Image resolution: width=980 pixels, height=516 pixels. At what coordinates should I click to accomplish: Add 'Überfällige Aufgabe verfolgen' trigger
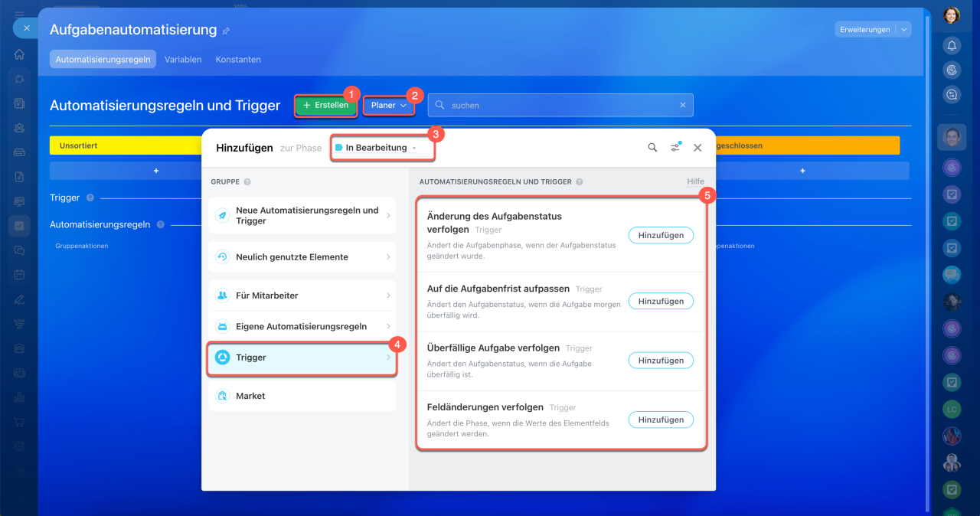661,360
